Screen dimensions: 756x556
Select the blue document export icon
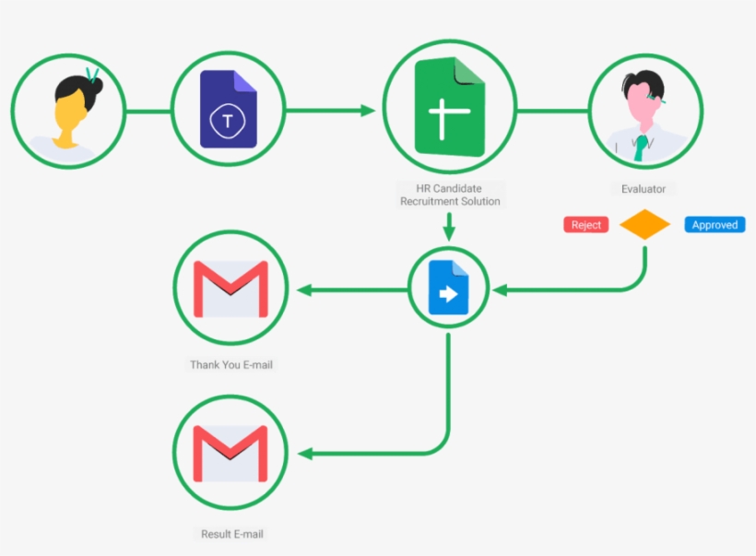click(x=449, y=289)
